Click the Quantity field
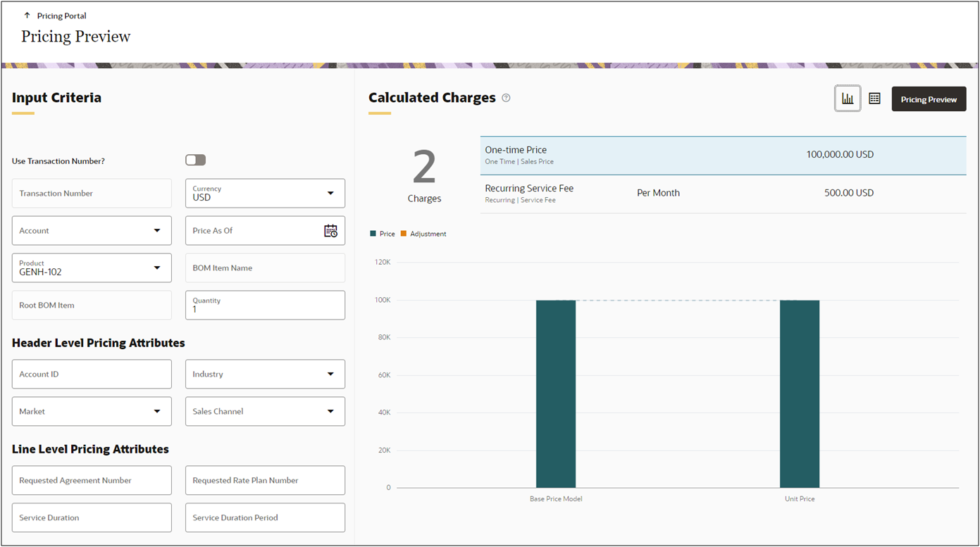 pyautogui.click(x=264, y=305)
